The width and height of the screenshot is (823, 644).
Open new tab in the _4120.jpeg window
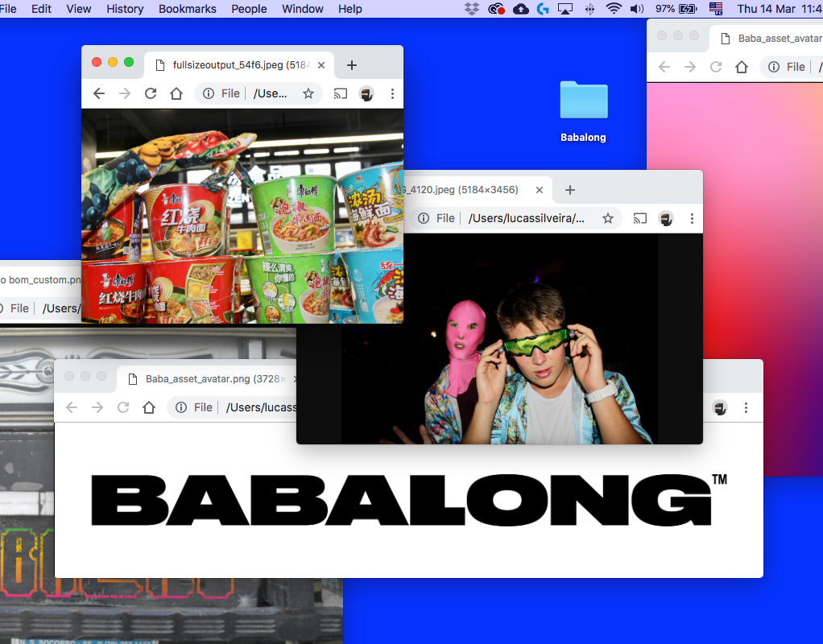(570, 190)
